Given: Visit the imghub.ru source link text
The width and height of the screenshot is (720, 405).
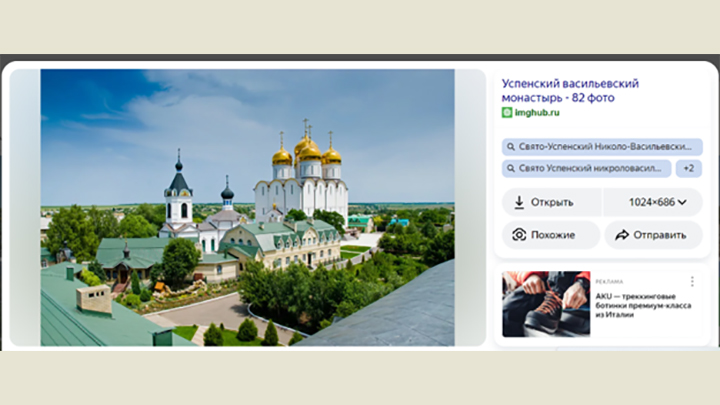Looking at the screenshot, I should click(537, 113).
